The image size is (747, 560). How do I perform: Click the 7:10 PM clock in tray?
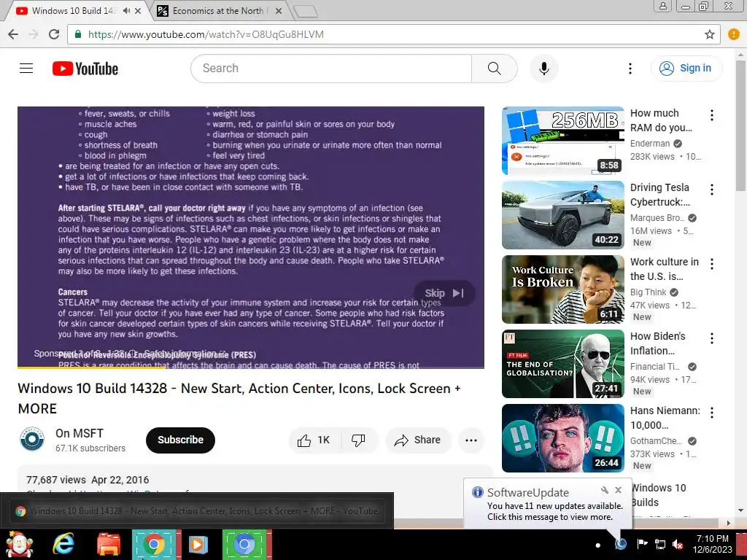[x=712, y=539]
